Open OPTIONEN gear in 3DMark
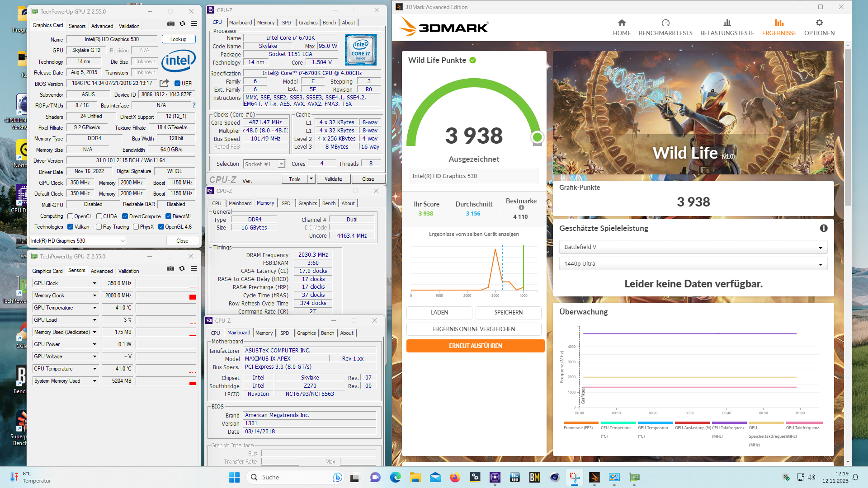868x488 pixels. tap(819, 28)
